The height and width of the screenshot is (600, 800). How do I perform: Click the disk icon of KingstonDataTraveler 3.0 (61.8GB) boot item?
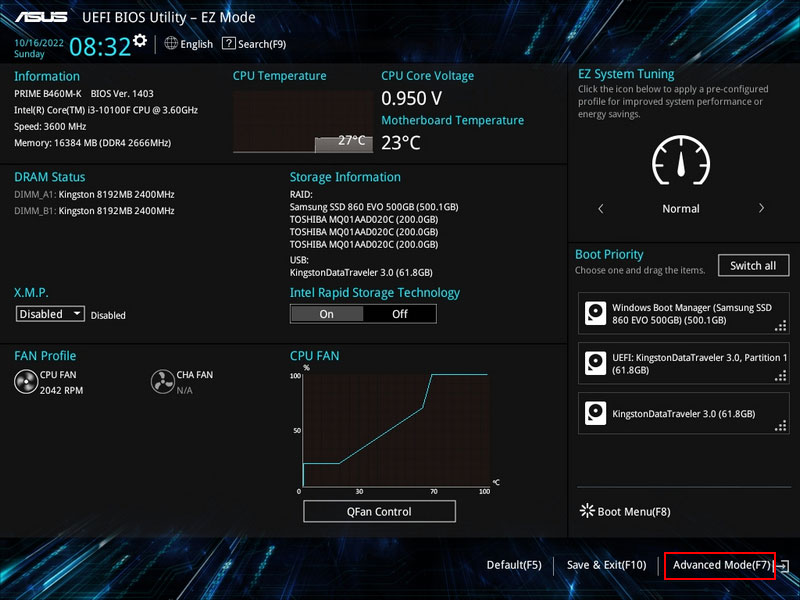[x=595, y=413]
